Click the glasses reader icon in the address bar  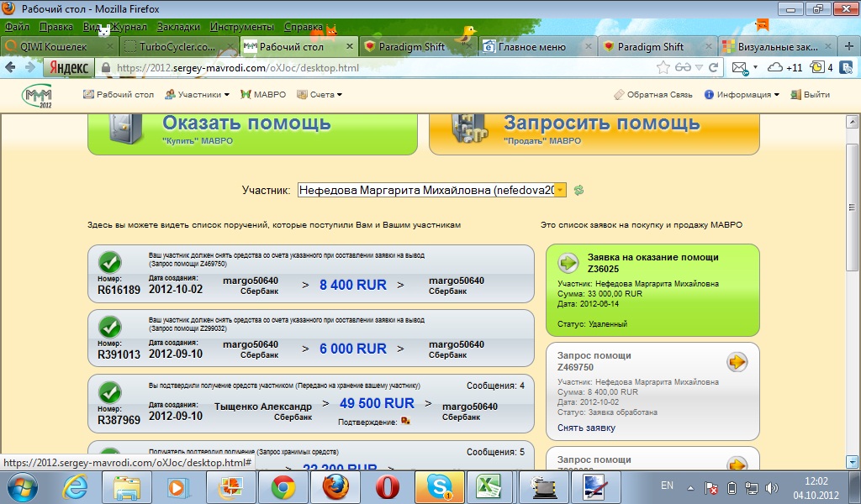pos(683,67)
